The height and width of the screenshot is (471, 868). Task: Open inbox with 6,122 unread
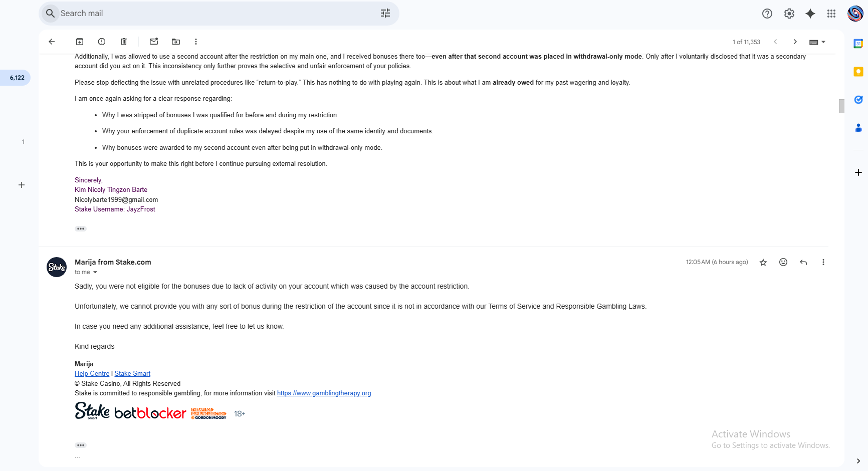coord(16,78)
